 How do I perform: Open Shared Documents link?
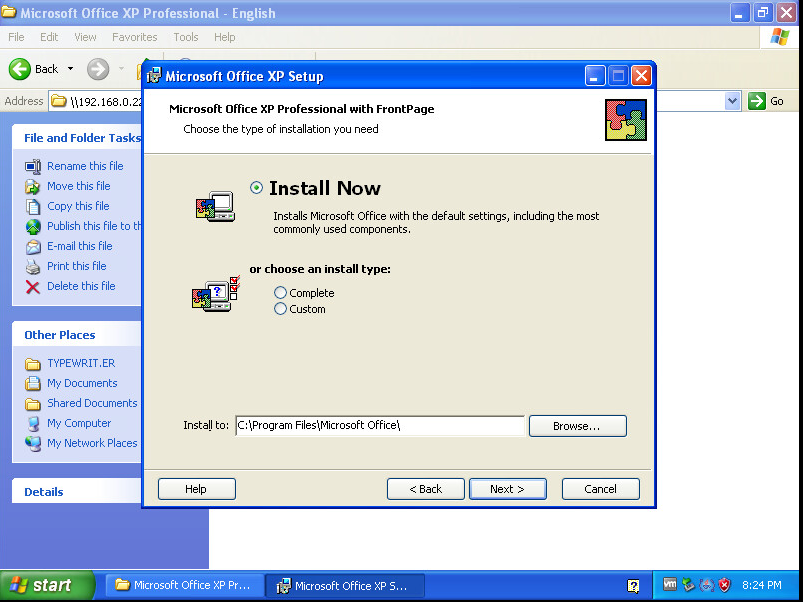92,403
